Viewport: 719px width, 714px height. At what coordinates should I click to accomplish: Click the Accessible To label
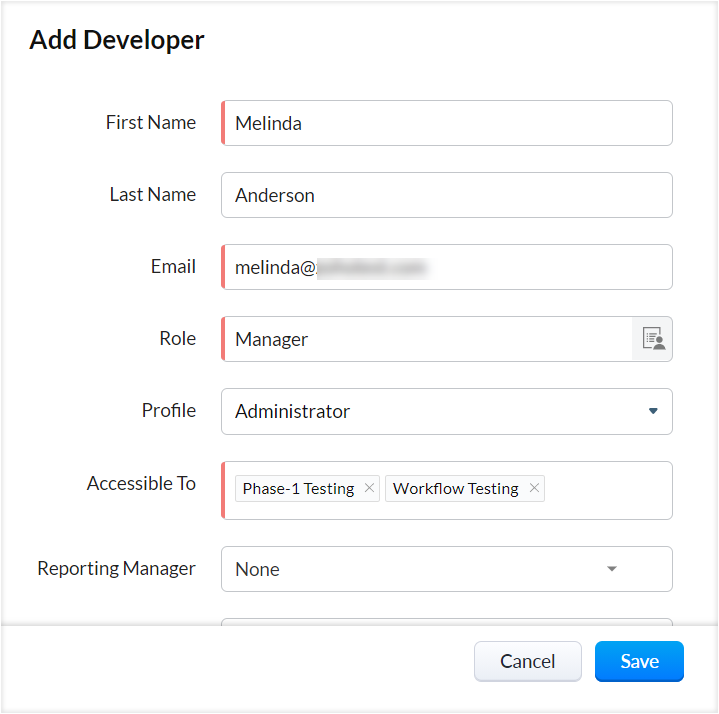pyautogui.click(x=141, y=484)
